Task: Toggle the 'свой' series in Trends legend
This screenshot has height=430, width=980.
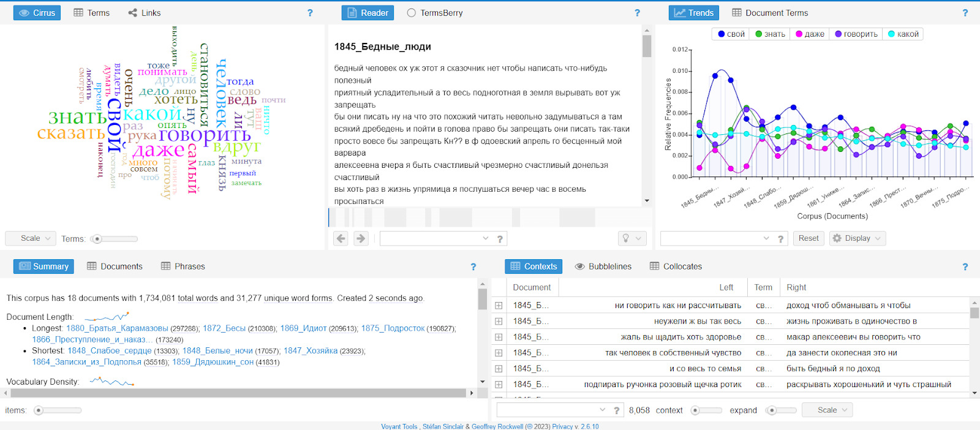Action: (731, 34)
